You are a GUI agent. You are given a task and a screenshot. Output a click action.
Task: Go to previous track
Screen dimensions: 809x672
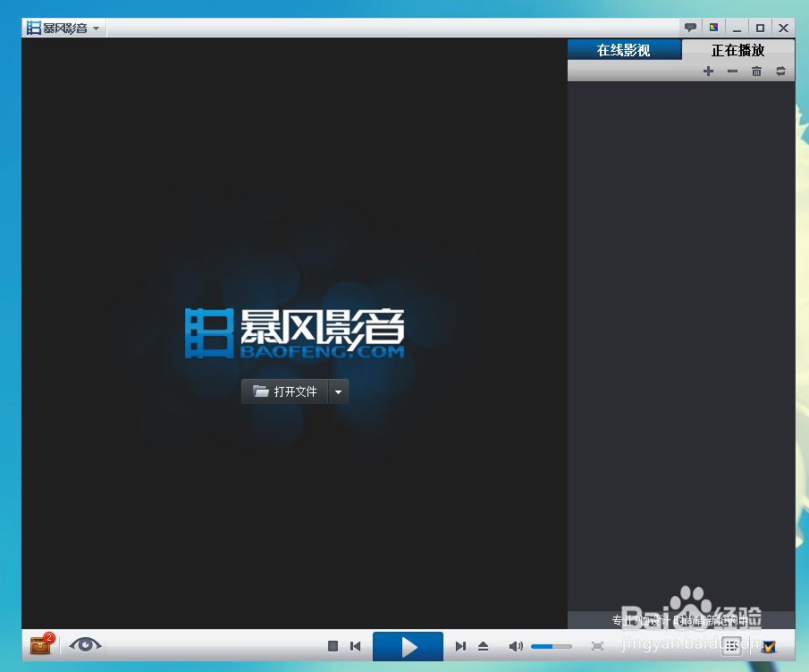point(356,646)
